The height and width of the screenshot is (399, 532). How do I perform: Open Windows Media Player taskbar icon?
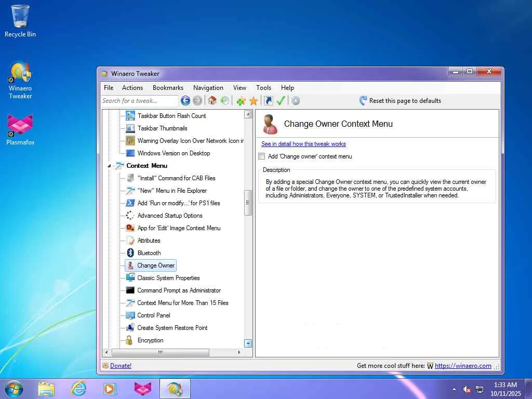(x=110, y=389)
